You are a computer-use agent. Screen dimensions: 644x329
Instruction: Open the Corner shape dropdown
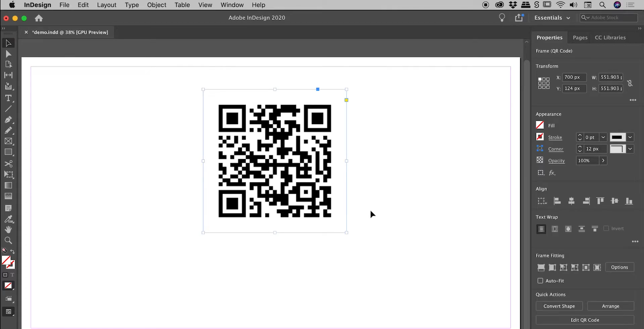(630, 148)
